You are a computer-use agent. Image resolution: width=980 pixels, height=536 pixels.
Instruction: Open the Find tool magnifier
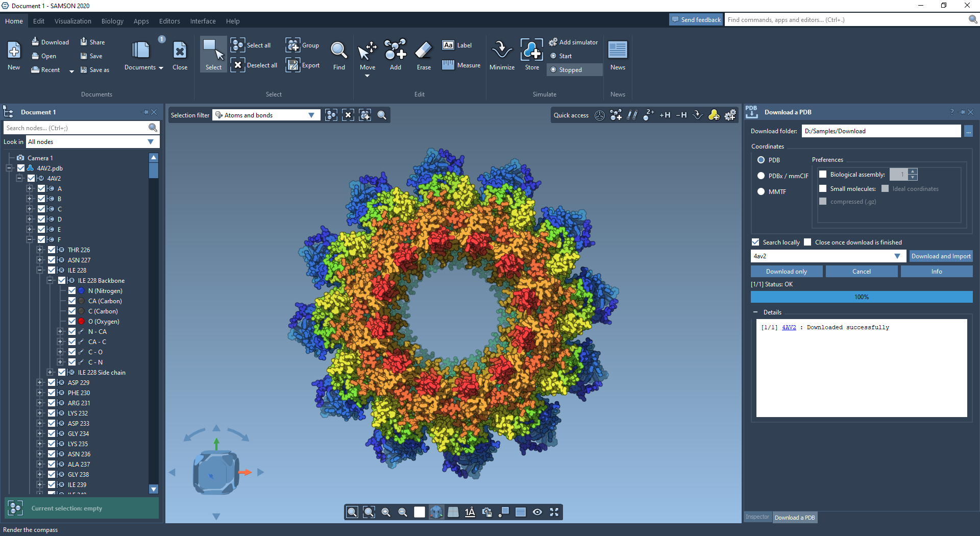[x=339, y=51]
